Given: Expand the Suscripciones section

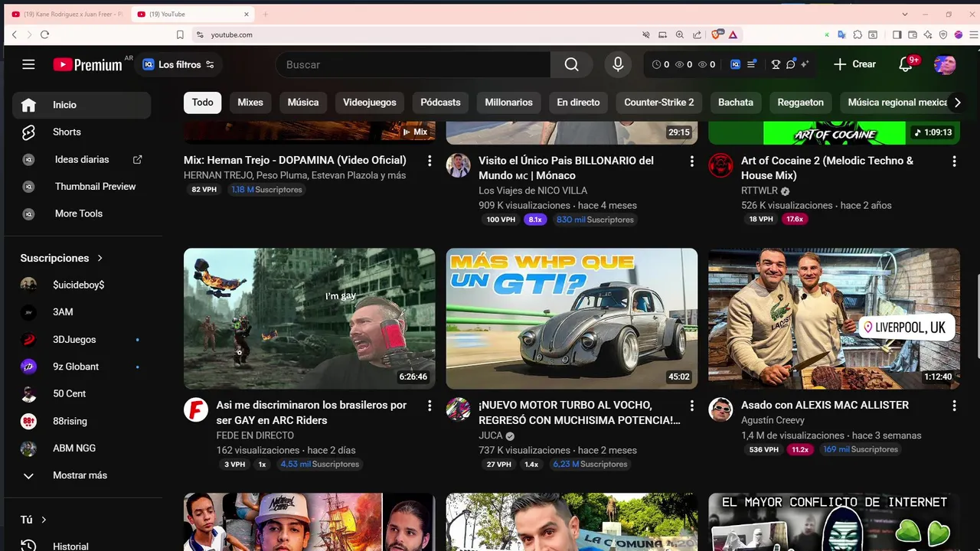Looking at the screenshot, I should [61, 258].
